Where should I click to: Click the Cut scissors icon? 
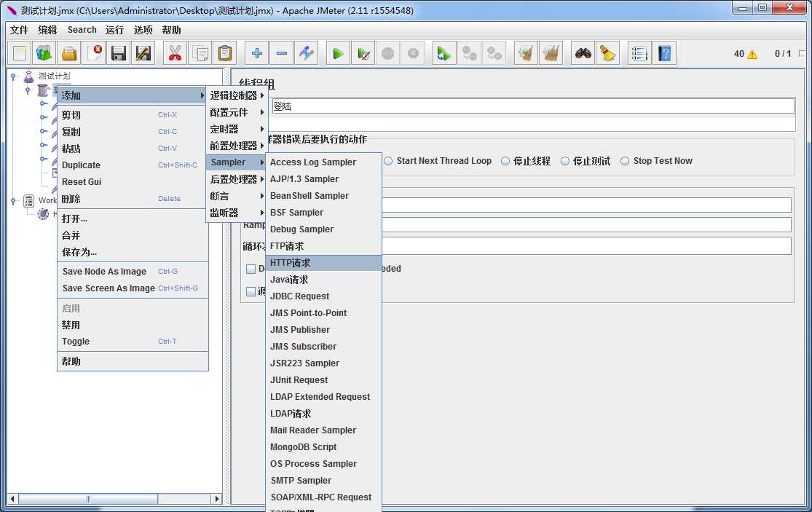[175, 53]
